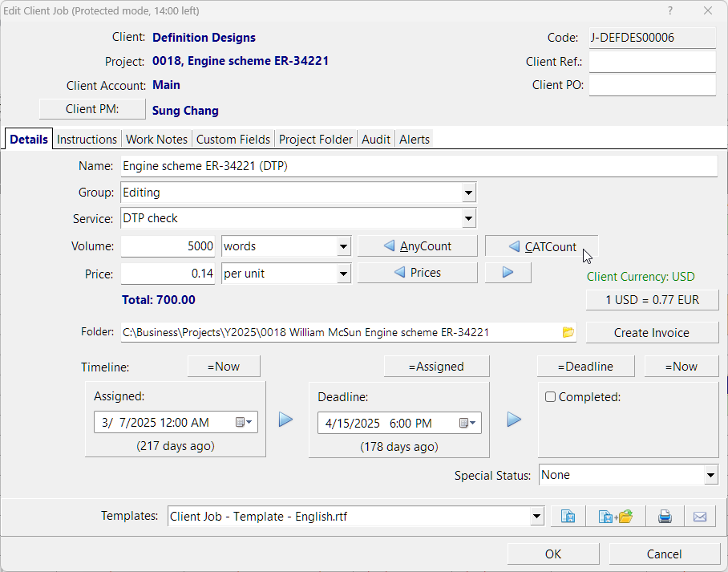Click the Create Invoice button
This screenshot has height=572, width=728.
[x=652, y=332]
